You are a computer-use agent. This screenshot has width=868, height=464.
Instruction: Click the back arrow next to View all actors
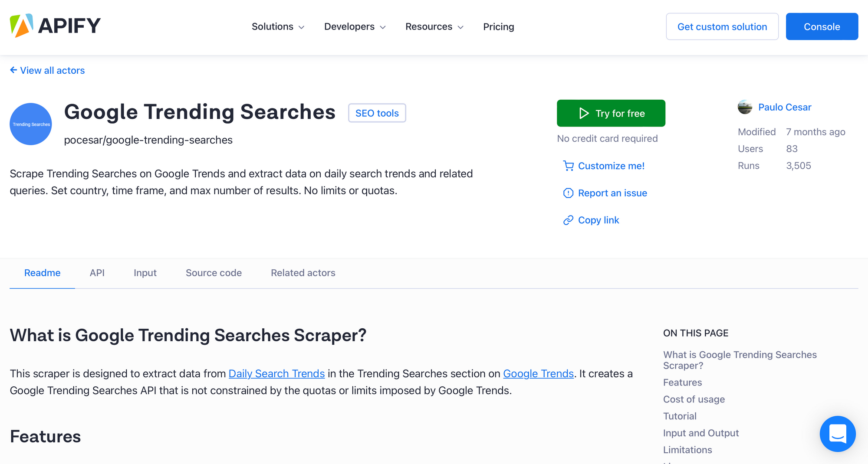tap(13, 70)
